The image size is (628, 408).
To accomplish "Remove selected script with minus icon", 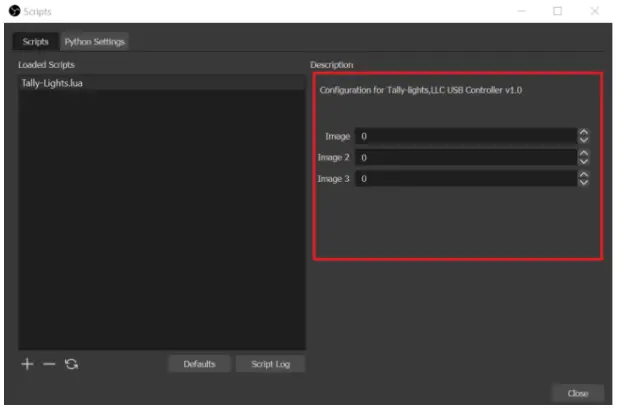I will click(x=49, y=364).
